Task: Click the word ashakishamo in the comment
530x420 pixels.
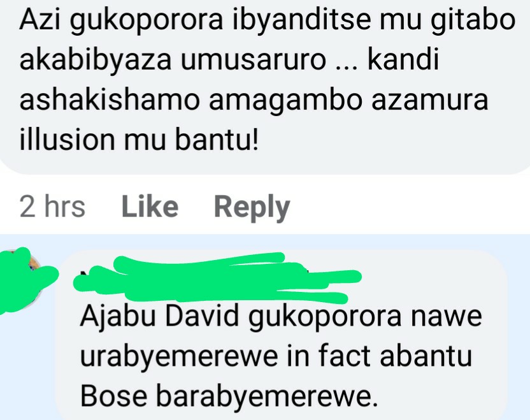Action: coord(110,99)
